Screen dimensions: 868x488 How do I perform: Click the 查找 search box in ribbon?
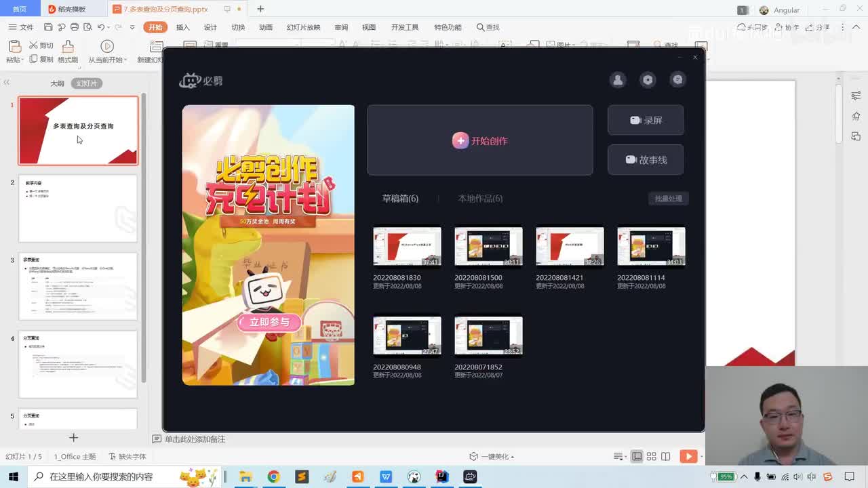pos(488,27)
